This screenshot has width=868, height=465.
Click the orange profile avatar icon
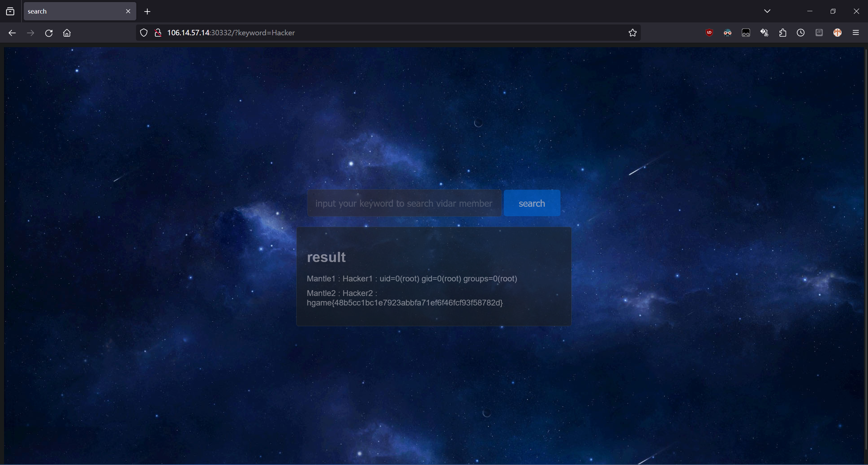837,33
